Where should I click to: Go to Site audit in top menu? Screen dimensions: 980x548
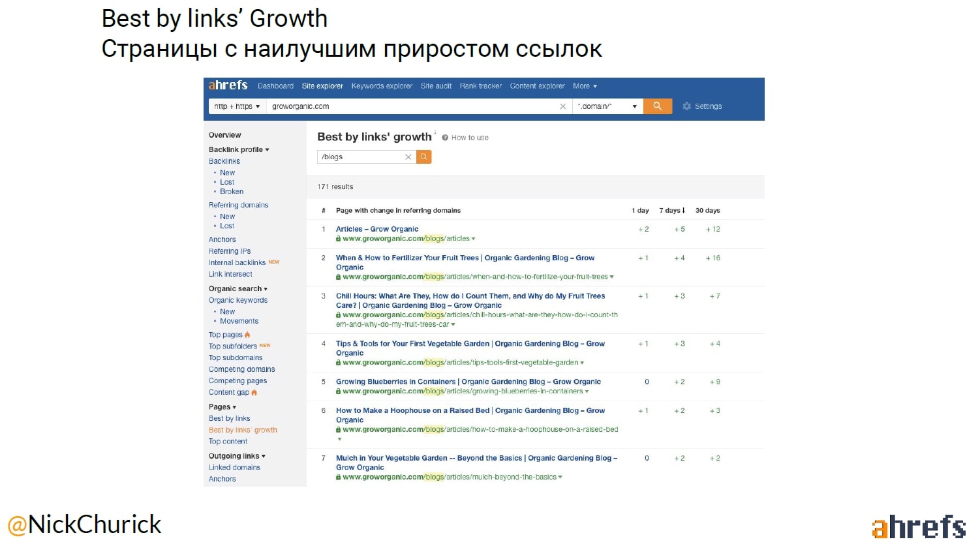coord(436,86)
